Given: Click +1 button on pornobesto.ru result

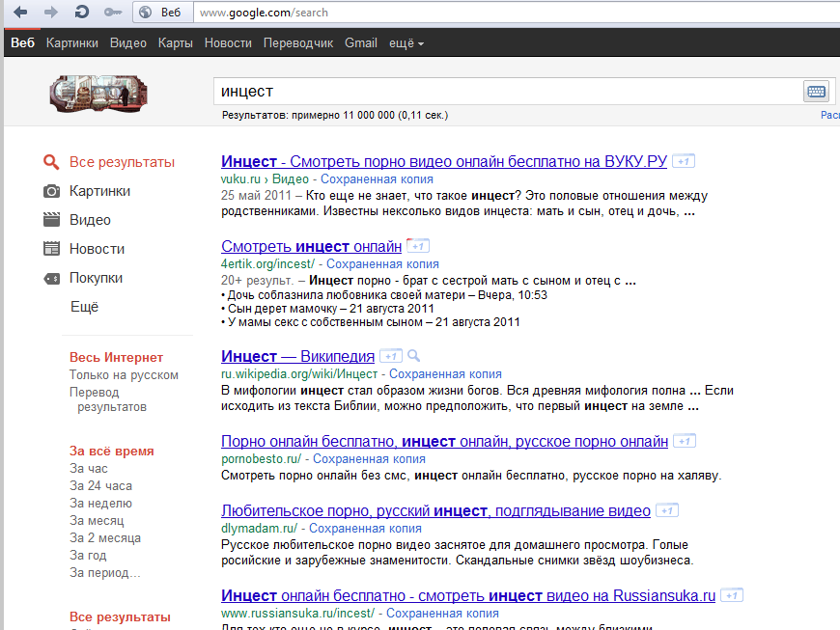Looking at the screenshot, I should point(685,441).
